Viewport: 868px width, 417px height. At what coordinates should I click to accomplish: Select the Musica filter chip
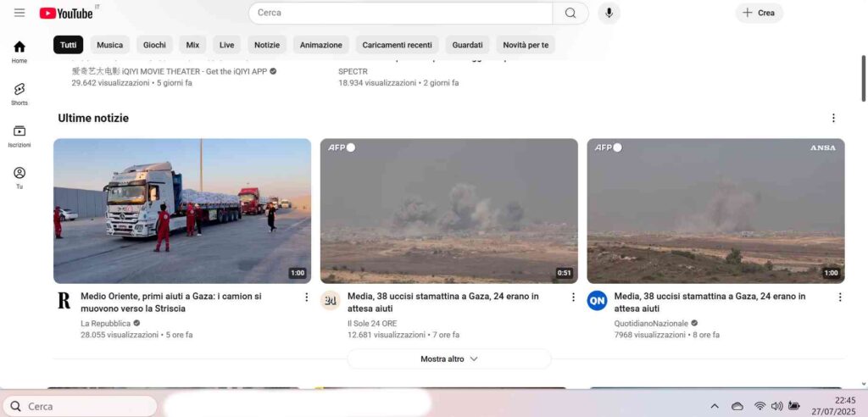click(109, 45)
